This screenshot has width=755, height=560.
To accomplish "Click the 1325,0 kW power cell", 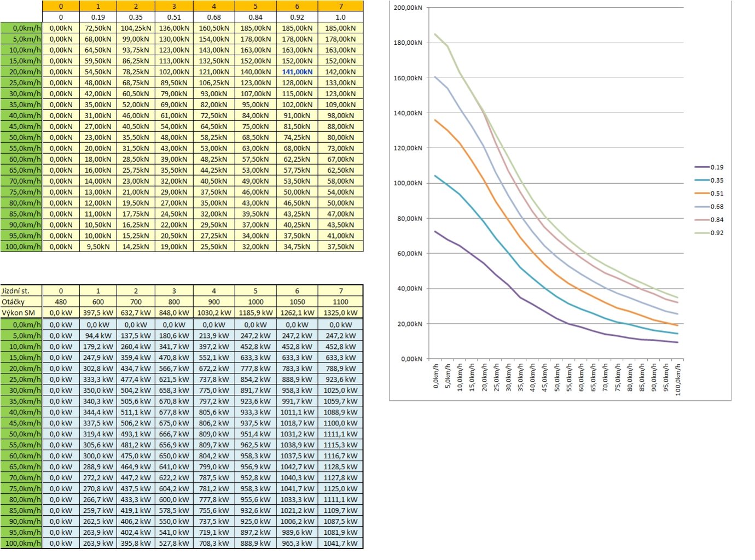I will [340, 313].
